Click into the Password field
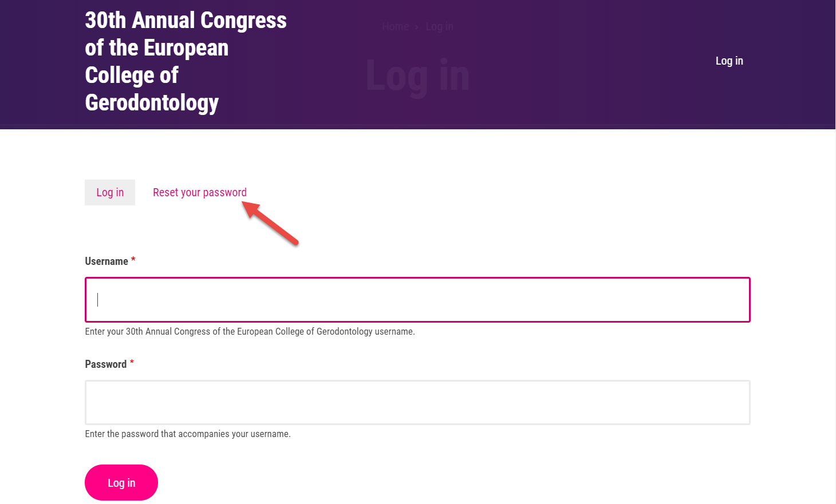 pos(417,402)
